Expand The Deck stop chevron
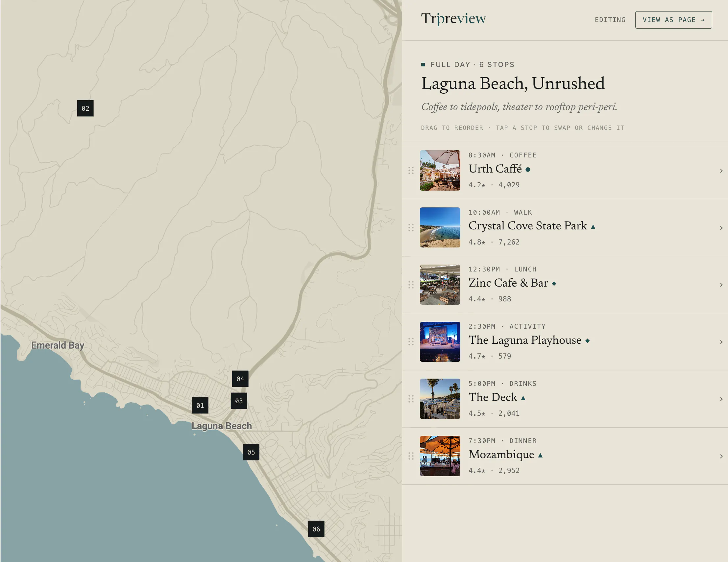The height and width of the screenshot is (562, 728). pyautogui.click(x=721, y=399)
